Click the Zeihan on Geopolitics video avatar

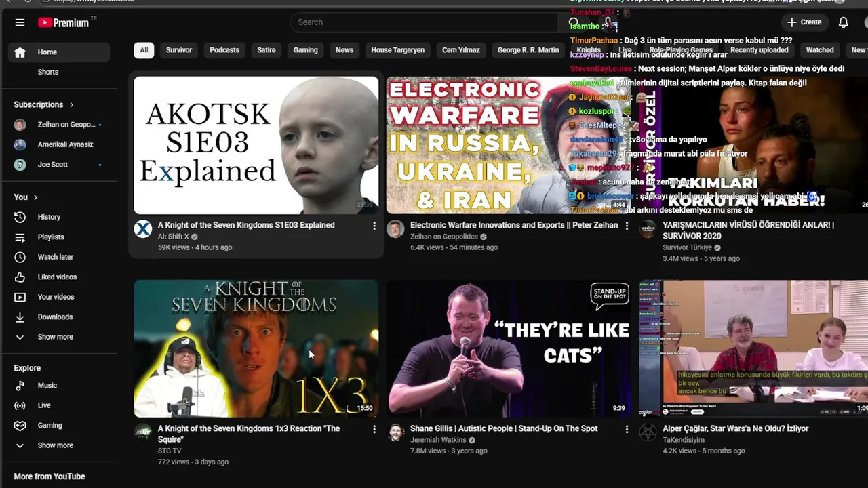(x=395, y=229)
